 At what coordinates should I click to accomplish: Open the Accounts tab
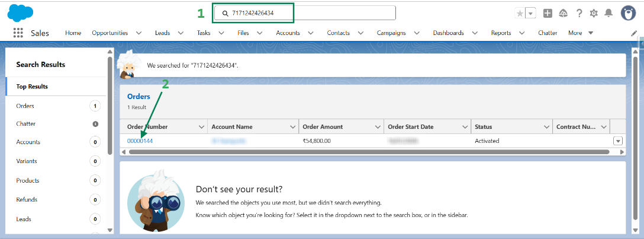(288, 33)
